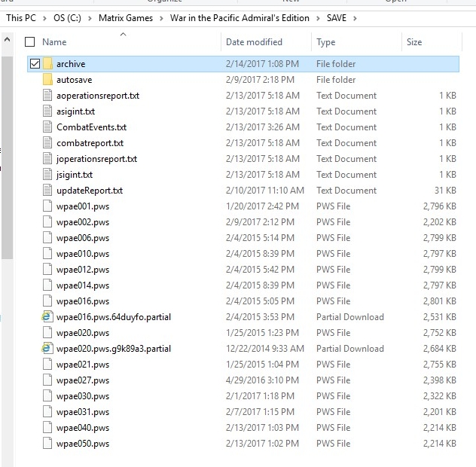The image size is (476, 467).
Task: Select the asigint.txt document icon
Action: pyautogui.click(x=47, y=111)
